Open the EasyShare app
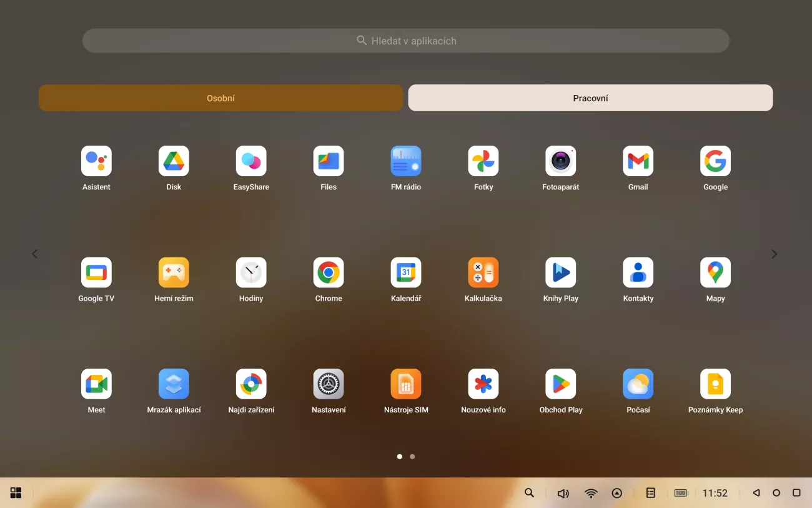 [251, 161]
